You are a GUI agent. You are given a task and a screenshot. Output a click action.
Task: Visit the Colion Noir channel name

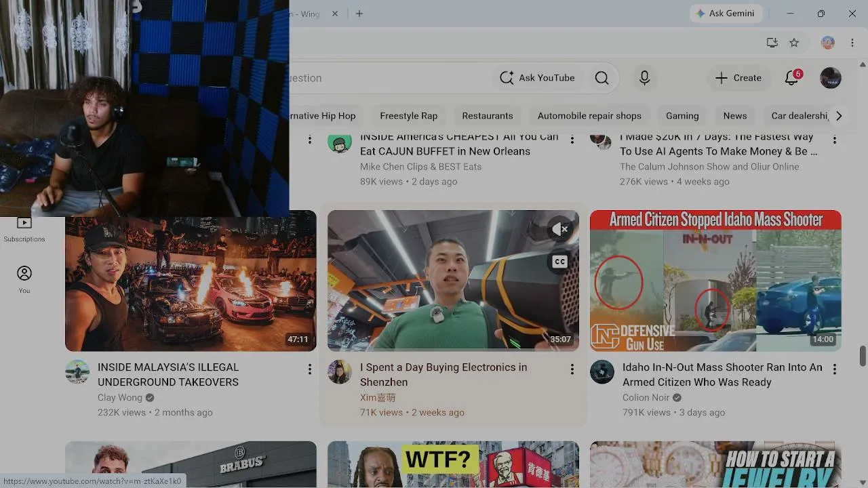point(646,398)
